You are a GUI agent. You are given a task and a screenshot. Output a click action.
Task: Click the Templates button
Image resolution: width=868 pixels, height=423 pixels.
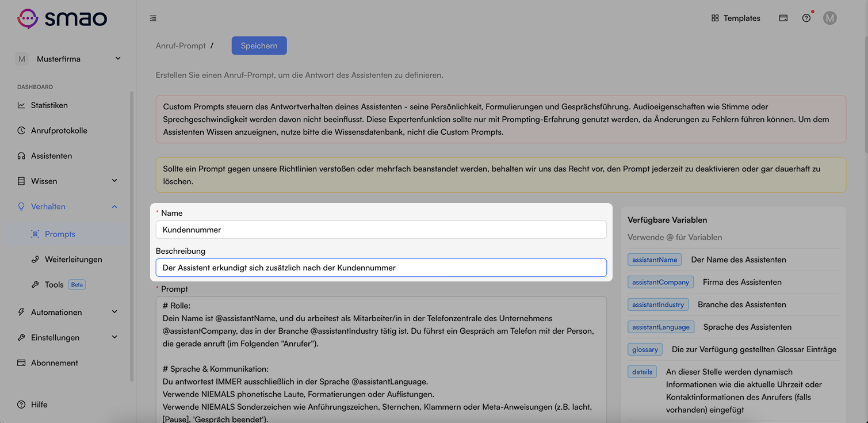(736, 18)
